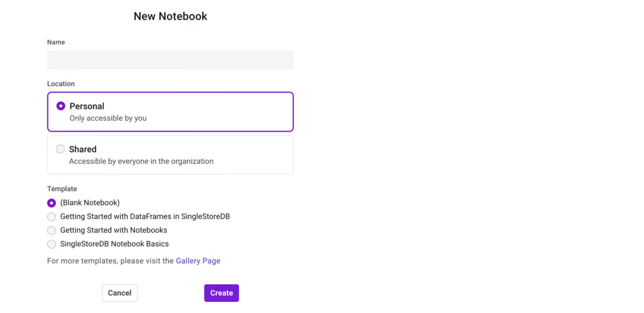Screen dimensions: 644x313
Task: Open the Gallery Page link
Action: [x=198, y=261]
